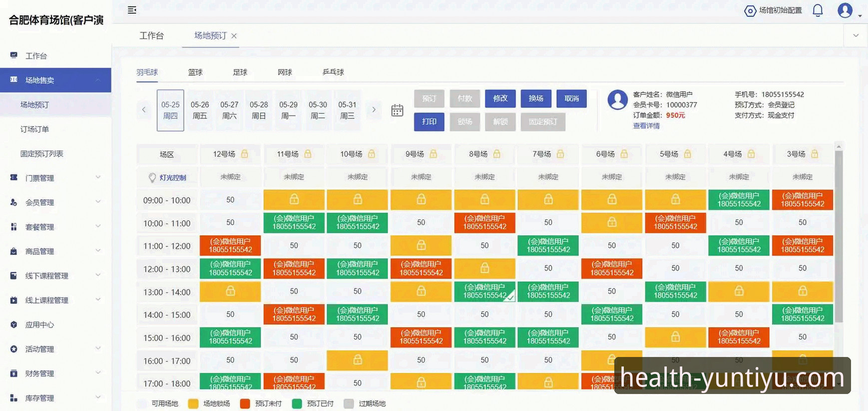Viewport: 868px width, 411px height.
Task: Collapse the sidebar with the hamburger icon
Action: click(132, 10)
